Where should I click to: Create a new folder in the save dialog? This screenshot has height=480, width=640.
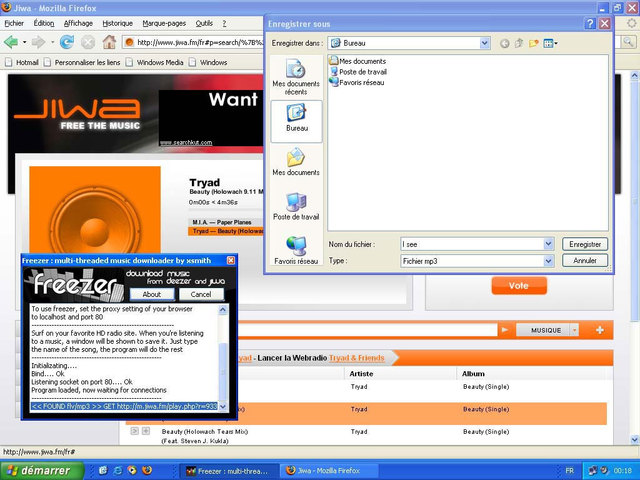[x=533, y=43]
